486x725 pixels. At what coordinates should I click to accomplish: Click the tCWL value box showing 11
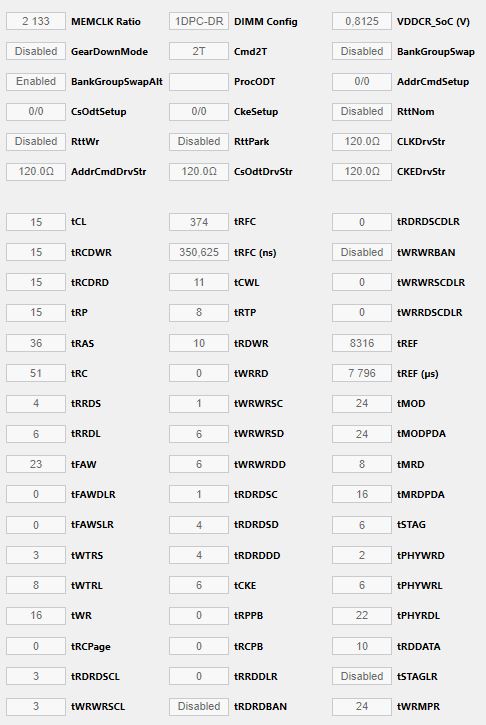pyautogui.click(x=199, y=282)
